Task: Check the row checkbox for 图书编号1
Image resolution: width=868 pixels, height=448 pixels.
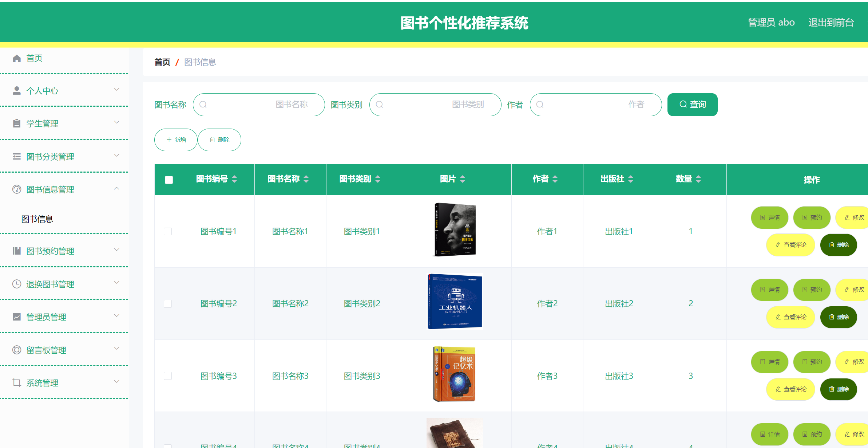Action: pyautogui.click(x=168, y=231)
